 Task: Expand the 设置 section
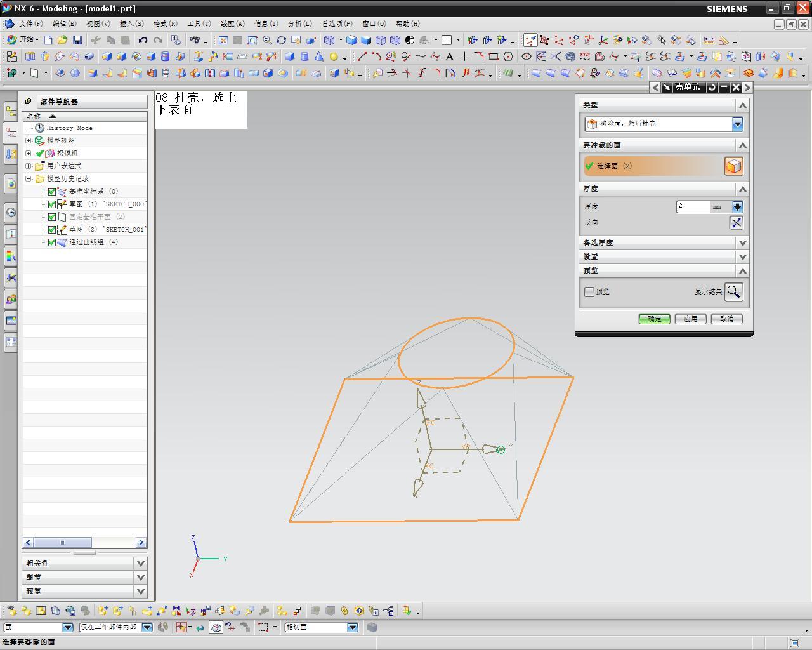742,256
